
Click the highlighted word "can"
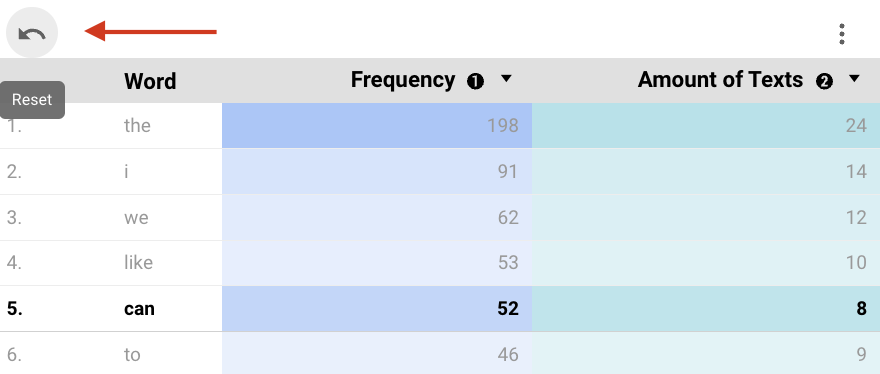tap(139, 309)
